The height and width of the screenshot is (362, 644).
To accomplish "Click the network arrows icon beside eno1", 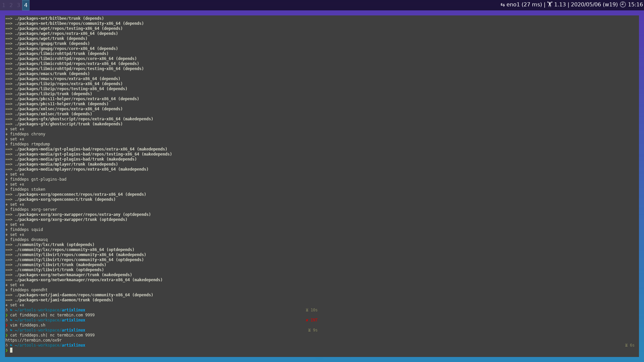I will coord(502,5).
